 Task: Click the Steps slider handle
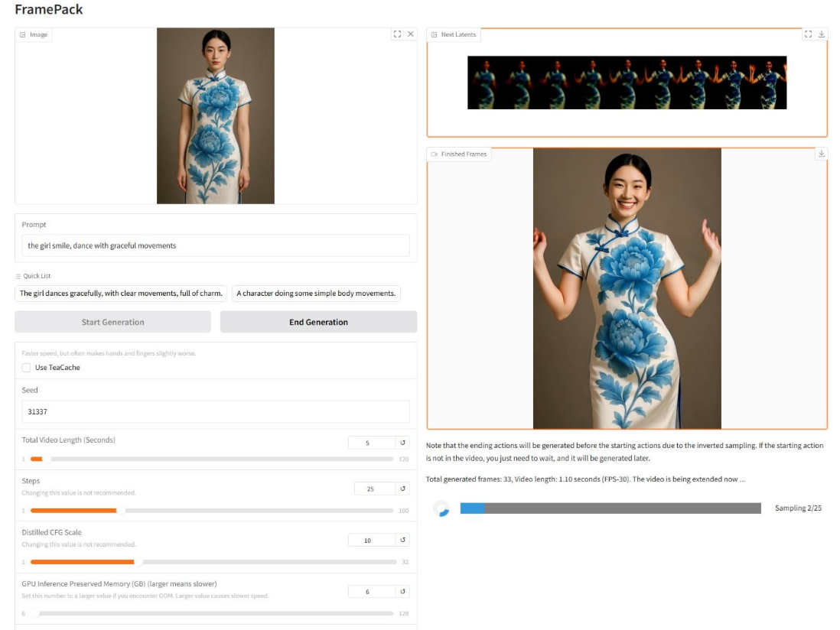121,511
